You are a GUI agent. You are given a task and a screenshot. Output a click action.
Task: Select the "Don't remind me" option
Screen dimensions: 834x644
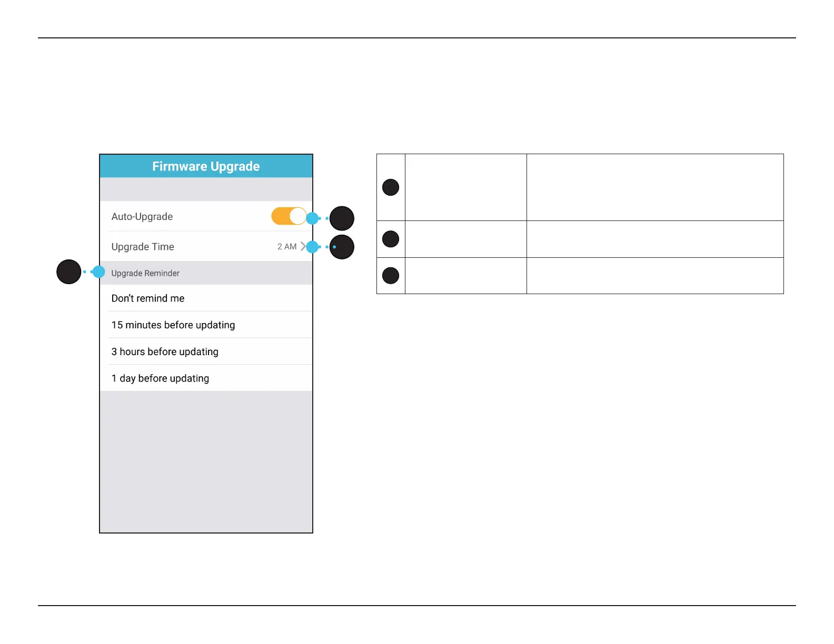coord(148,298)
